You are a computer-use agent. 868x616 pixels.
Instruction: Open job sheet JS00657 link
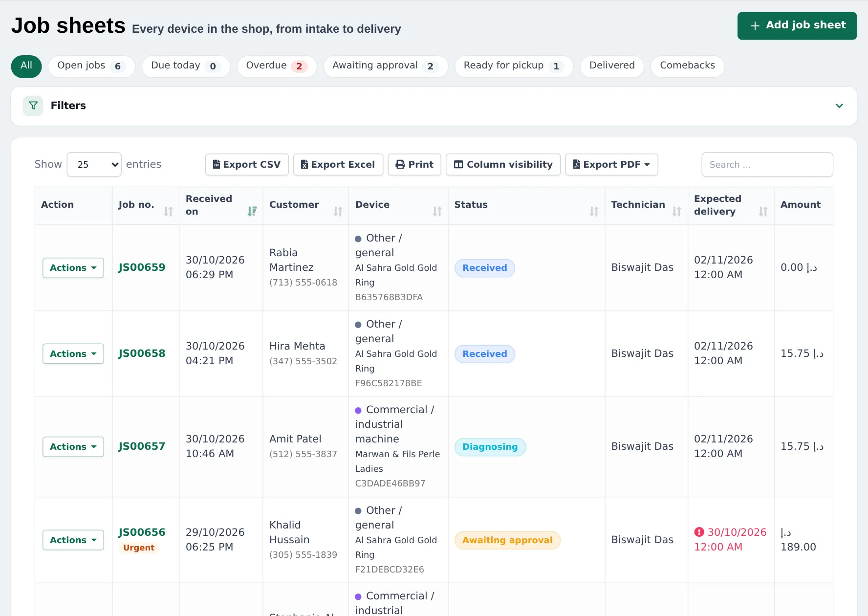tap(142, 446)
